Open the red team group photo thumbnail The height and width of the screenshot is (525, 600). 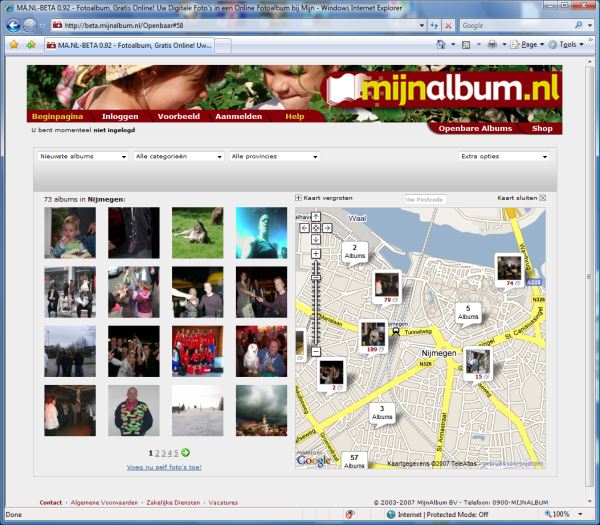pyautogui.click(x=197, y=351)
